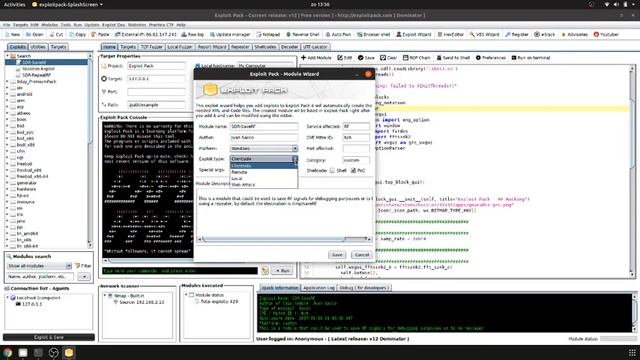Screen dimensions: 640x360
Task: Switch to the TCP Fuzzer tab
Action: [x=152, y=47]
